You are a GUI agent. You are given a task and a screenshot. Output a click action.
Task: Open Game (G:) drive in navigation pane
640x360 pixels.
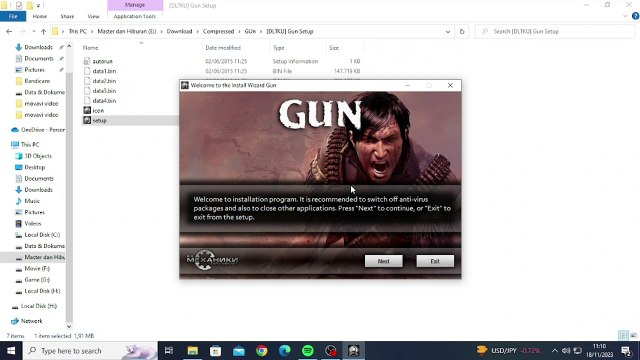(x=37, y=280)
